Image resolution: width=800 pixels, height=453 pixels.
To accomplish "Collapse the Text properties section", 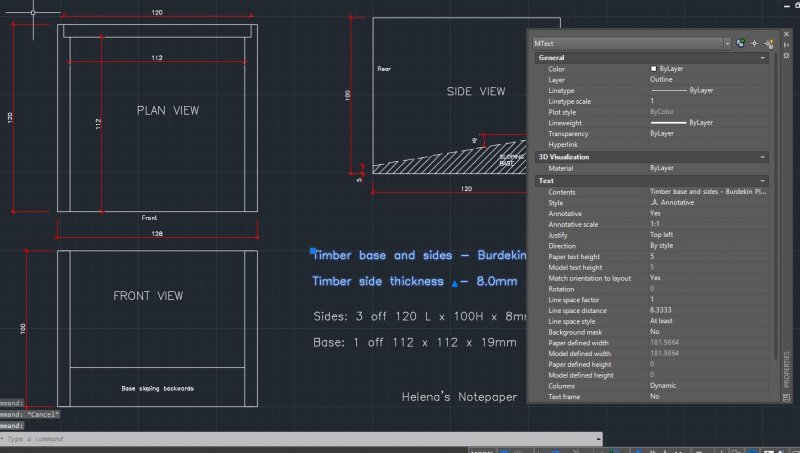I will (x=762, y=180).
